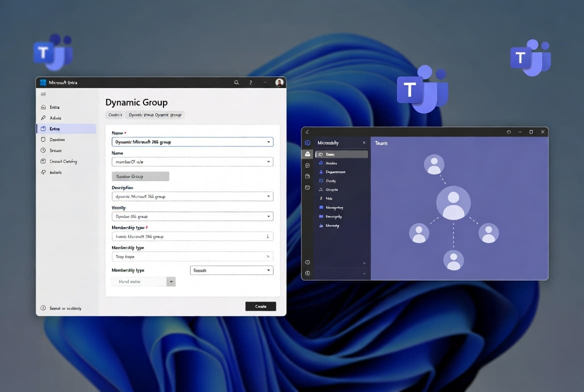Select the third icon in the Teams left rail
This screenshot has width=584, height=392.
tap(307, 165)
